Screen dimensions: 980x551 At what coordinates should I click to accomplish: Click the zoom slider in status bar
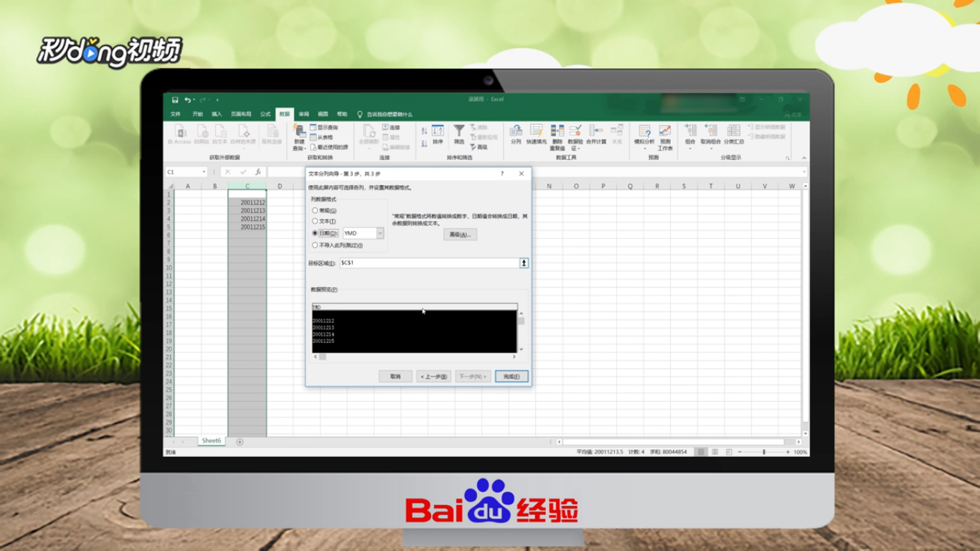pyautogui.click(x=764, y=452)
